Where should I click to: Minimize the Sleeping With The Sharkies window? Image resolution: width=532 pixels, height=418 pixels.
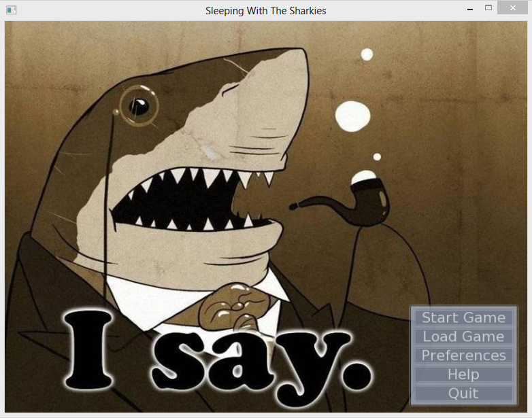pyautogui.click(x=470, y=9)
